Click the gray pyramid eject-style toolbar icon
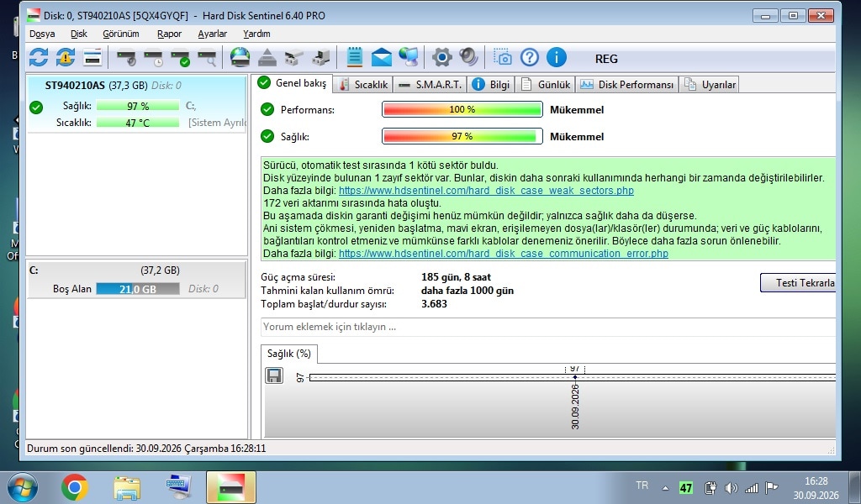The height and width of the screenshot is (504, 861). click(x=267, y=57)
